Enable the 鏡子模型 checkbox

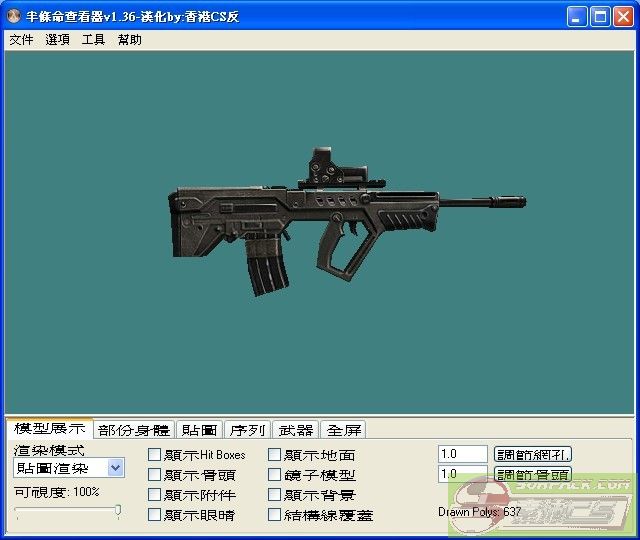click(x=274, y=475)
